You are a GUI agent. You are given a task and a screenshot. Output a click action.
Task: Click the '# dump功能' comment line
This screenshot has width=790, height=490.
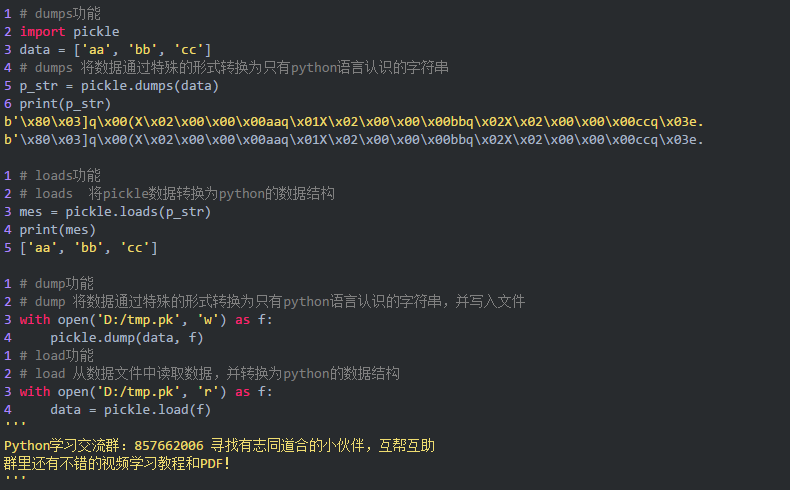pos(56,284)
